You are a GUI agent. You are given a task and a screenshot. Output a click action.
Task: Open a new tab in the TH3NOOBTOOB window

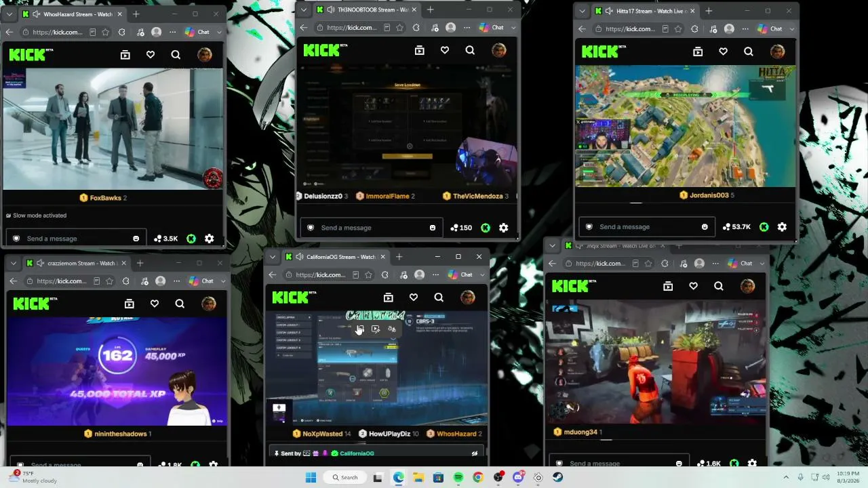click(x=430, y=9)
